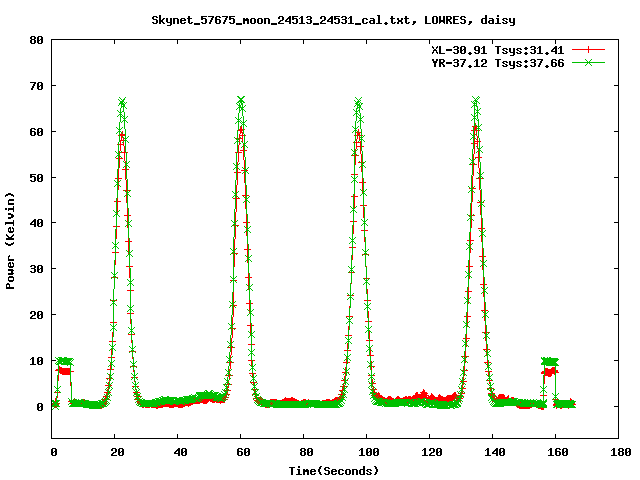Click the y-axis tick label 10
The height and width of the screenshot is (480, 640).
pos(37,361)
